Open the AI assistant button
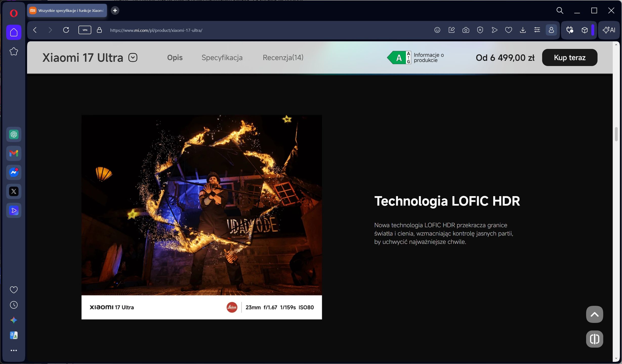Viewport: 622px width, 364px height. pyautogui.click(x=609, y=30)
